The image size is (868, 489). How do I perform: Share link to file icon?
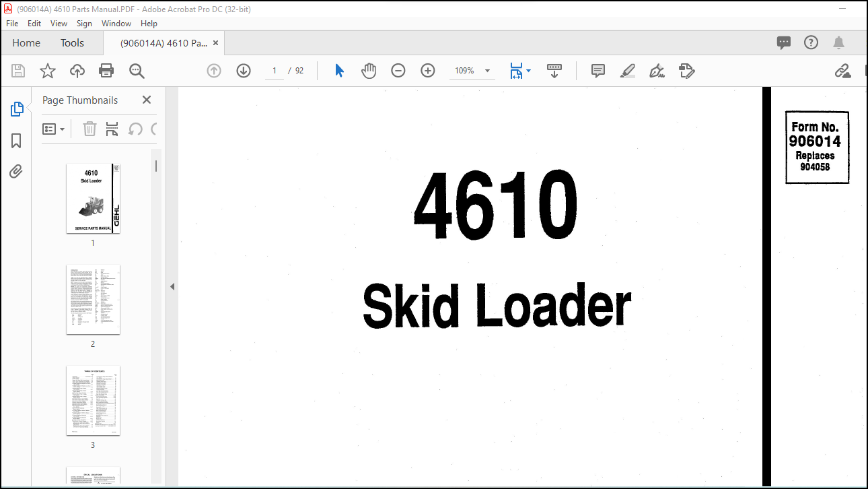tap(843, 71)
